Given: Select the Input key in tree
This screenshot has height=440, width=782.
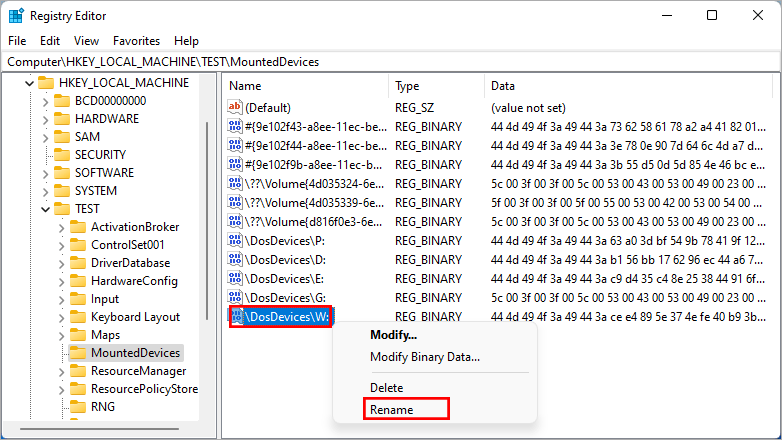Looking at the screenshot, I should tap(105, 299).
